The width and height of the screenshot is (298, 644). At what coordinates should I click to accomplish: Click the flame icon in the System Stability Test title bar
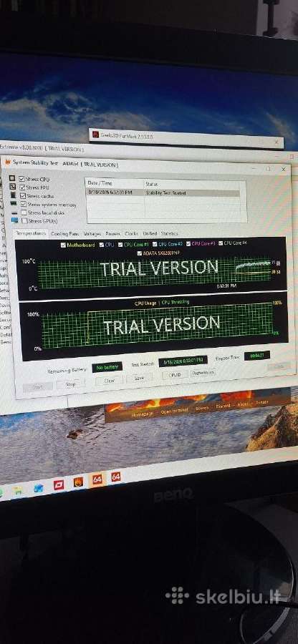pyautogui.click(x=6, y=162)
